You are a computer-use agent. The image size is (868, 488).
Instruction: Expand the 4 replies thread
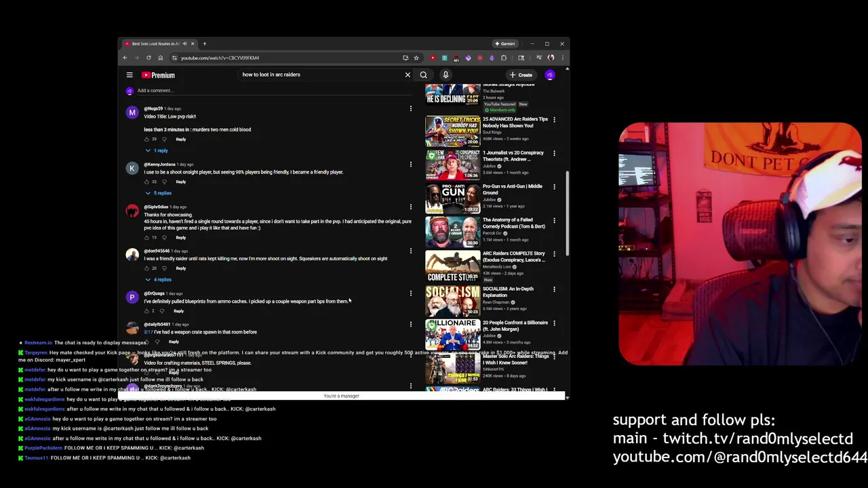(x=158, y=280)
